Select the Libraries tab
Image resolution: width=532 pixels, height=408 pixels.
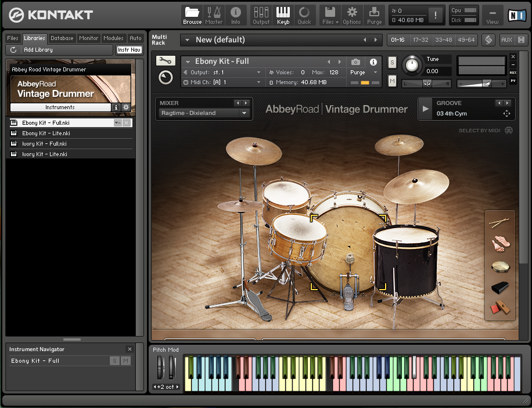click(x=34, y=38)
